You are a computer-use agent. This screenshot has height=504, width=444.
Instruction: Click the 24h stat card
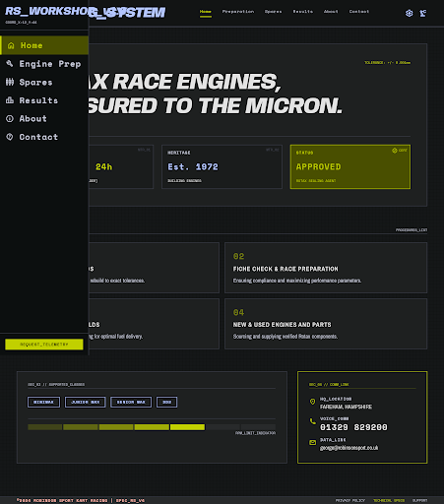[x=121, y=166]
